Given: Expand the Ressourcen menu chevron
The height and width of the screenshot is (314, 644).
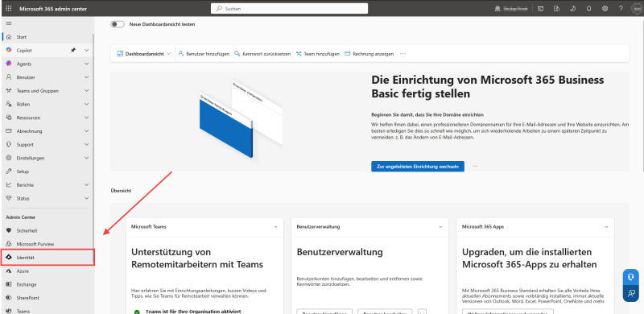Looking at the screenshot, I should tap(86, 118).
